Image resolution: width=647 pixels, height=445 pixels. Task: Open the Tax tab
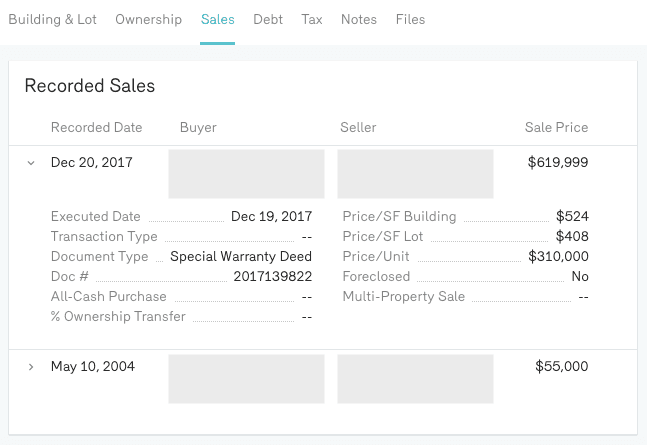tap(312, 19)
